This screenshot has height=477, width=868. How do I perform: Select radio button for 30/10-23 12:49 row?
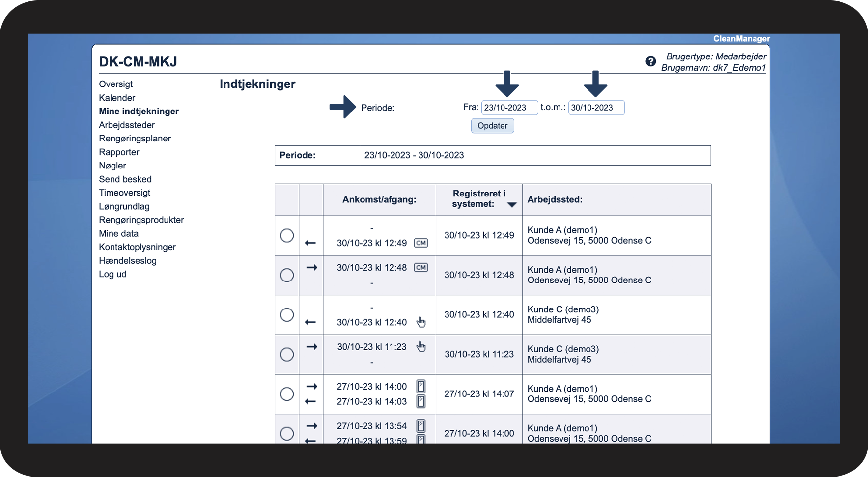[x=287, y=235]
